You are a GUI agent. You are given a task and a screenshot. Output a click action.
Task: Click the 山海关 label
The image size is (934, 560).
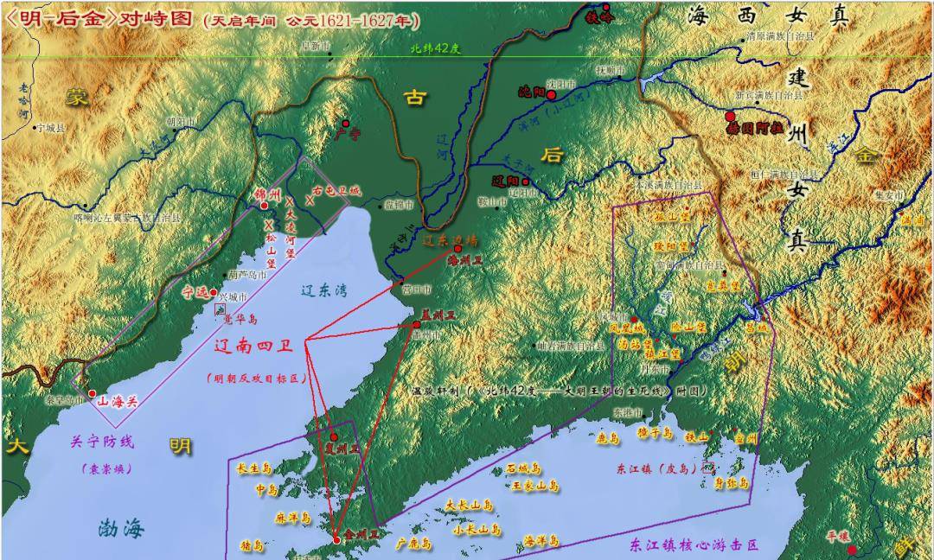coord(117,402)
